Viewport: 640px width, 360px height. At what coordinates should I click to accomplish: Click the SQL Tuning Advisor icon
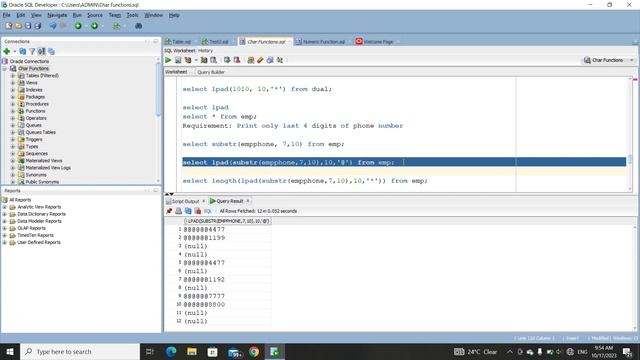[x=213, y=60]
